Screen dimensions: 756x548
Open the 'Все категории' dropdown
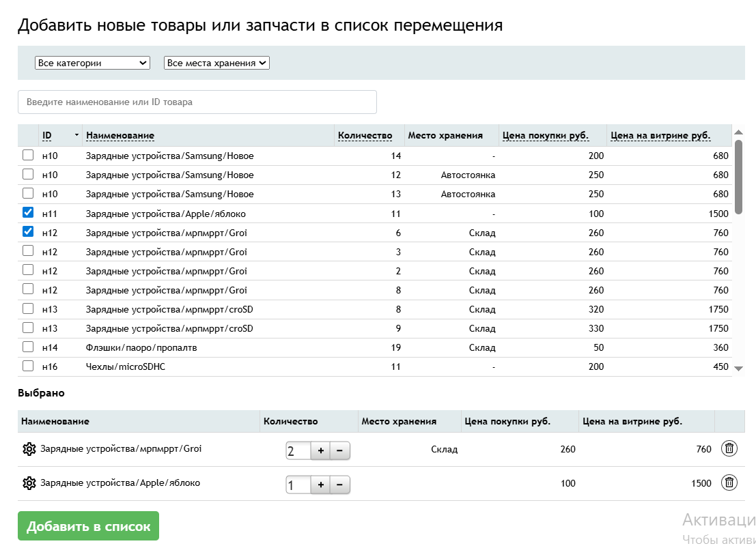coord(92,63)
